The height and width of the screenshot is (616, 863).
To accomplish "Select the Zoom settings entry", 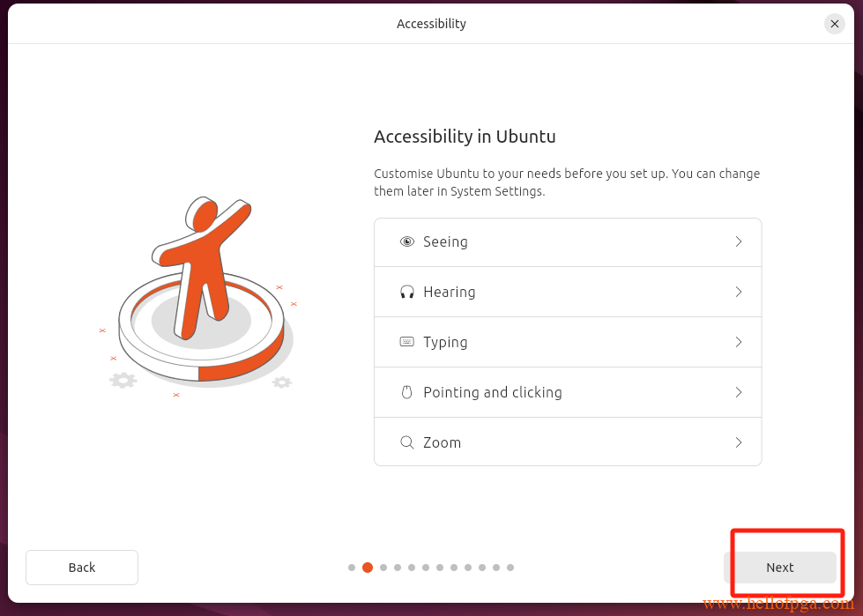I will coord(568,442).
